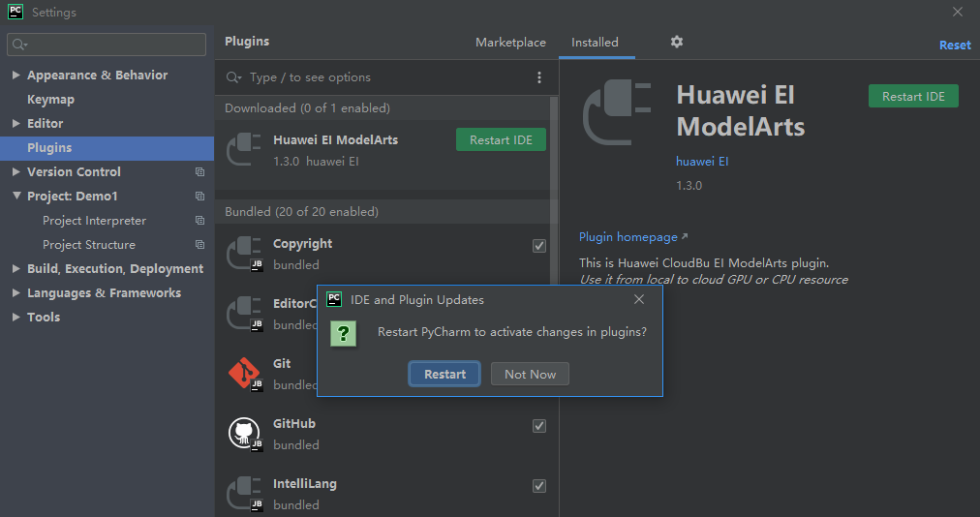Select the Installed plugins tab
The width and height of the screenshot is (980, 517).
tap(595, 43)
